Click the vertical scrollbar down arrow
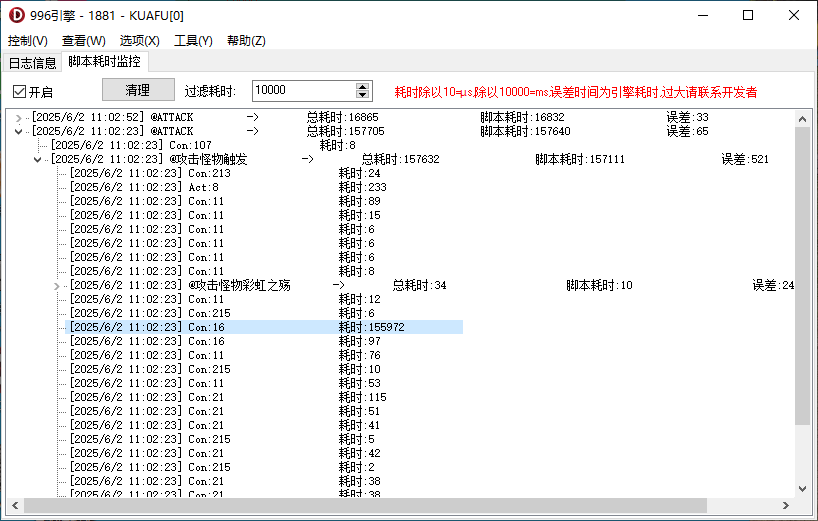 [x=802, y=489]
